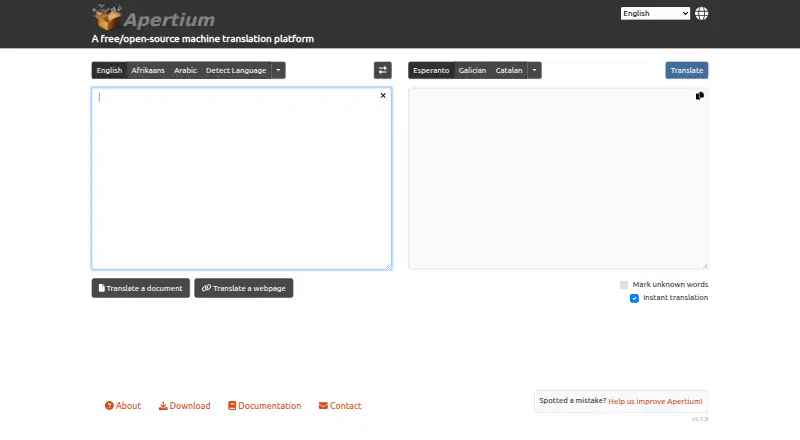The height and width of the screenshot is (440, 800).
Task: Open Translate a webpage
Action: click(x=243, y=288)
